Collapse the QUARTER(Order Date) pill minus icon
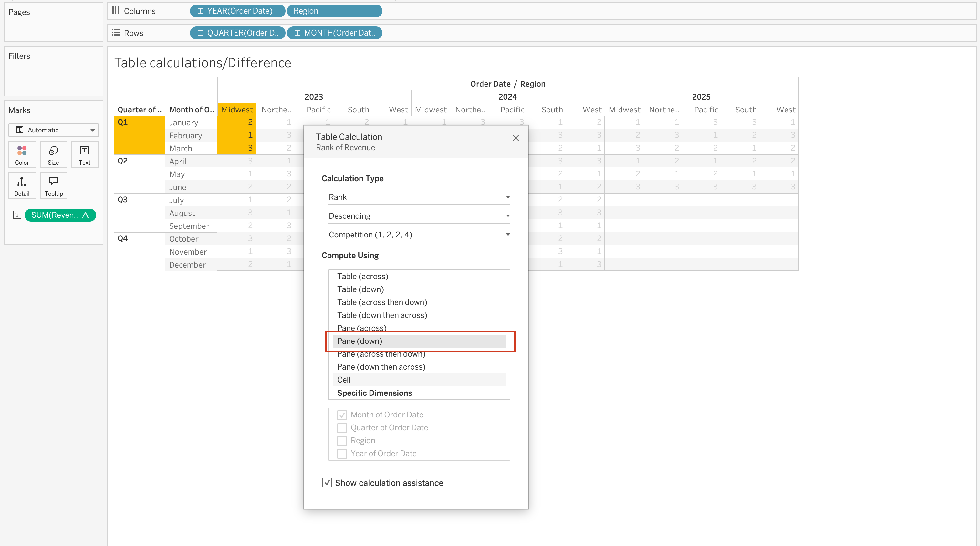The height and width of the screenshot is (546, 980). [201, 33]
